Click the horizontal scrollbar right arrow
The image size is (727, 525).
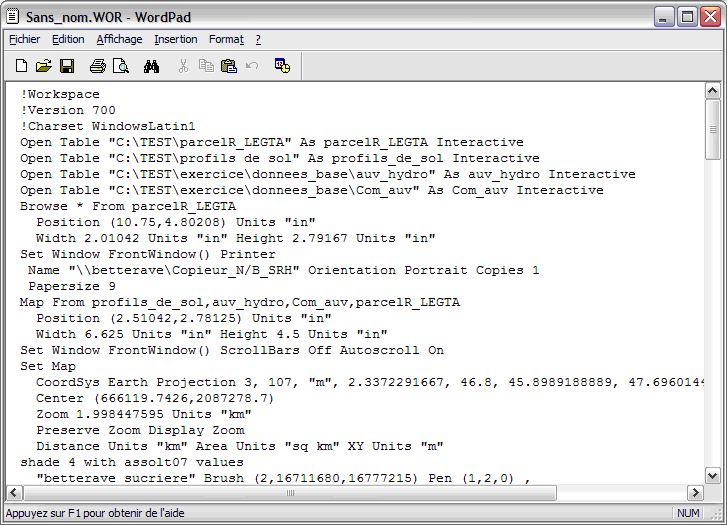tap(695, 493)
